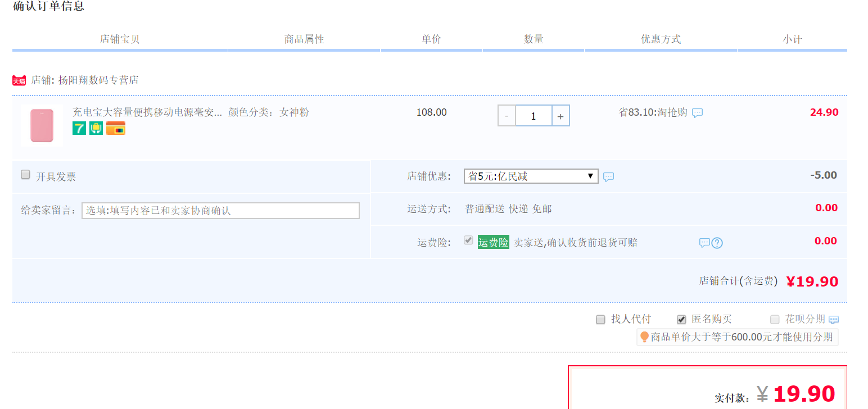Check the 找人代付 option
Viewport: 868px width, 409px height.
(x=600, y=320)
